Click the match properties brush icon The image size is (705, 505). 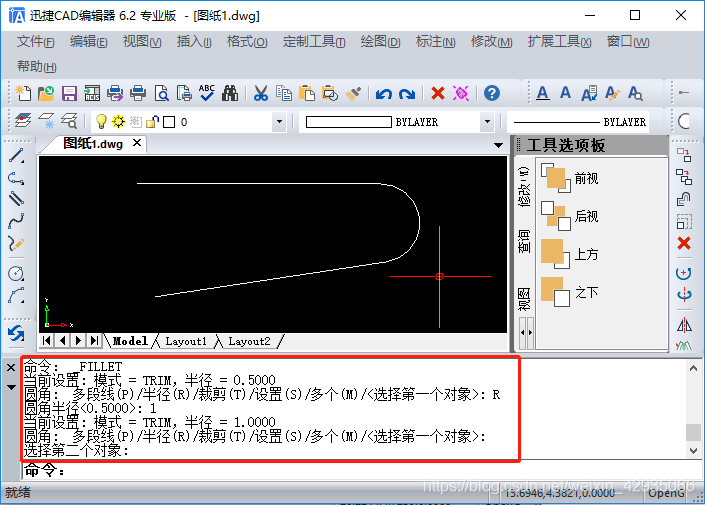point(353,93)
